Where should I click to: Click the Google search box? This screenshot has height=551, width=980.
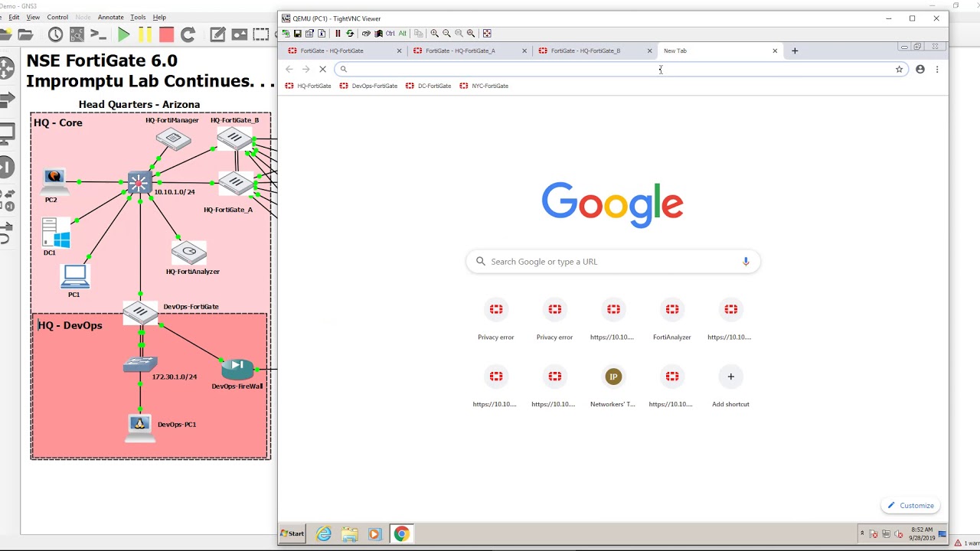click(x=612, y=262)
